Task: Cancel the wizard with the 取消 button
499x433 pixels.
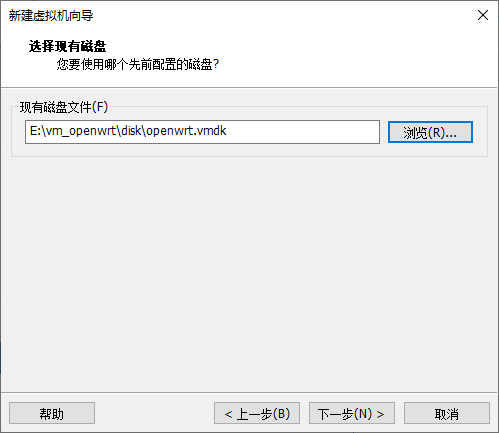Action: (x=447, y=413)
